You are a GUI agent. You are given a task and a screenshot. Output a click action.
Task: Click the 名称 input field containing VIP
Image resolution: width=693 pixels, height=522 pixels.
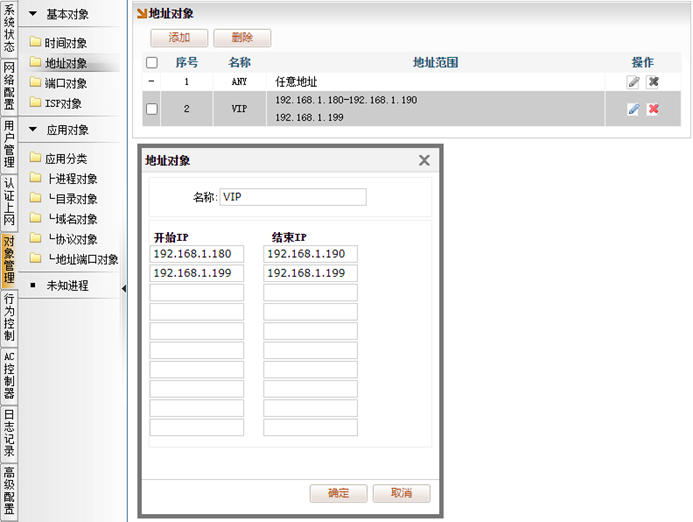pos(292,197)
